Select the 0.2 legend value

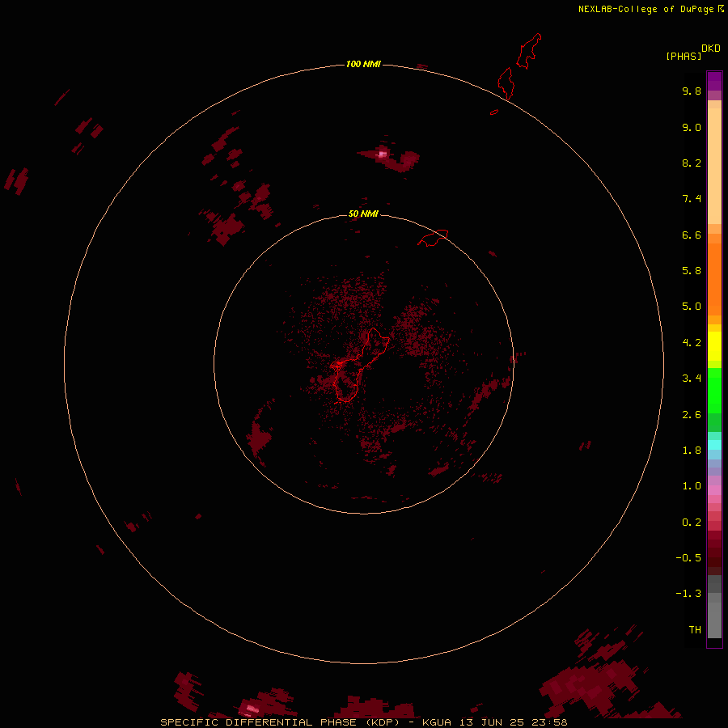click(x=692, y=523)
